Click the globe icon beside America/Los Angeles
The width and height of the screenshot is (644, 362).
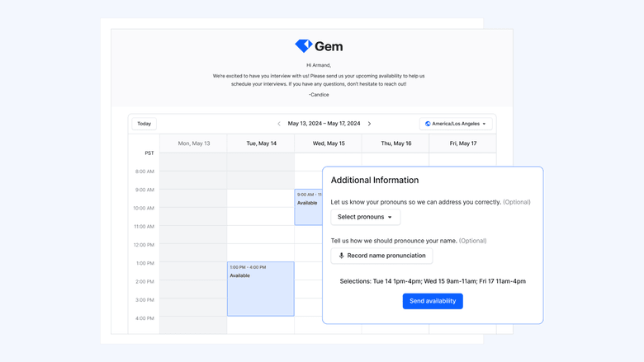[x=428, y=124]
